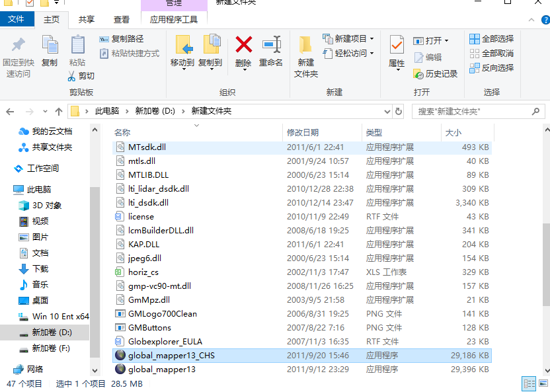Open address bar history dropdown arrow
Viewport: 550px width, 392px height.
tap(386, 111)
